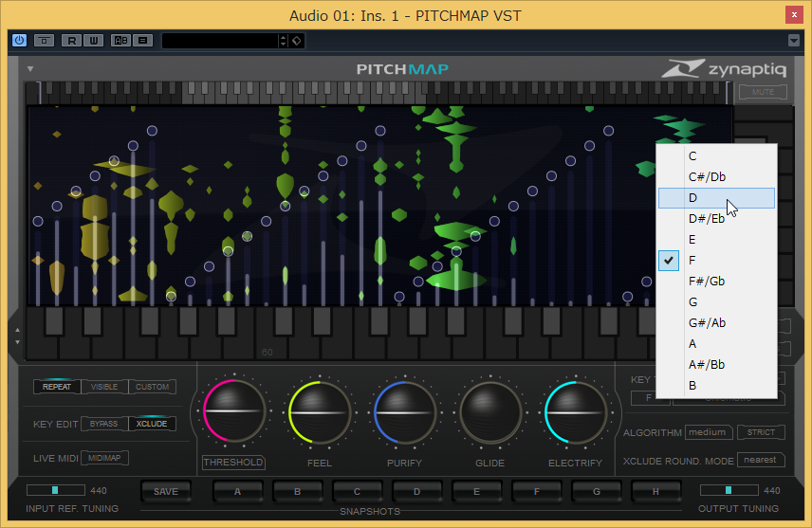Toggle KEY EDIT BYPASS

pyautogui.click(x=104, y=424)
